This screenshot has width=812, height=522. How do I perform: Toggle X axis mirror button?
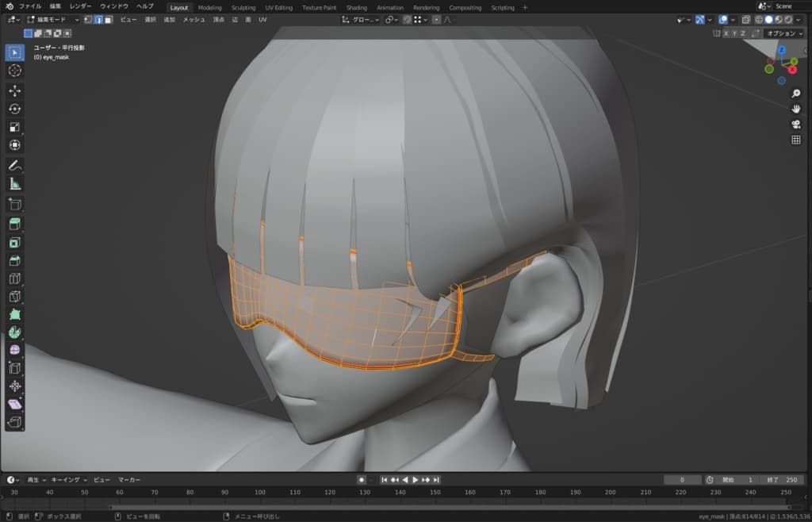[x=726, y=33]
